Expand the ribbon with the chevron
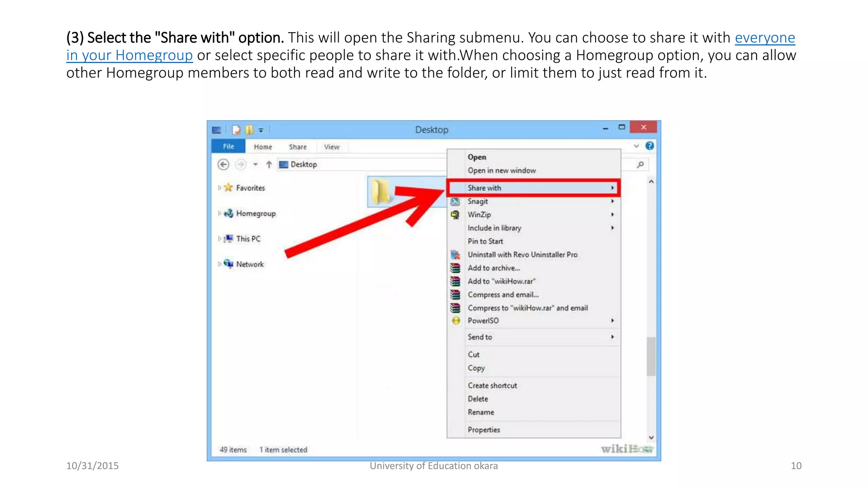The width and height of the screenshot is (868, 488). click(636, 146)
